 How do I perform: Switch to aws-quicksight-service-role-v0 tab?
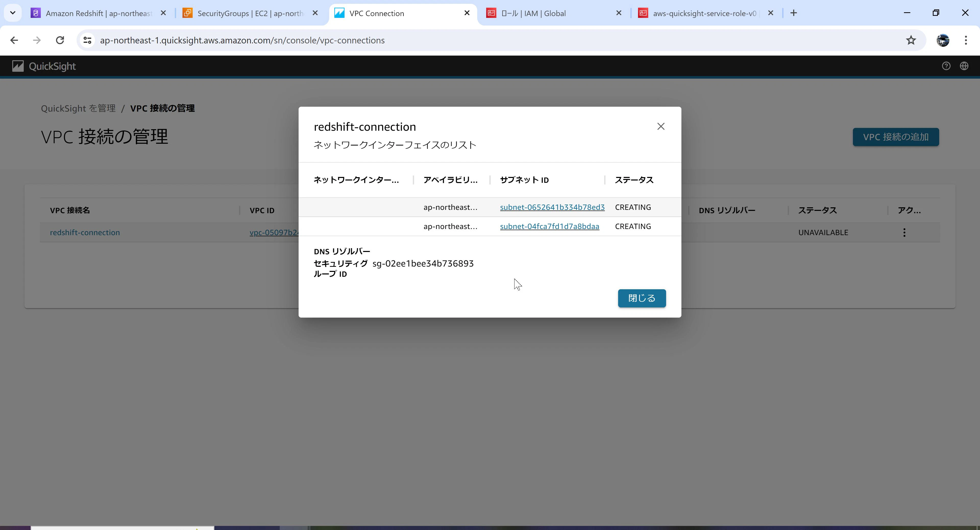coord(705,13)
